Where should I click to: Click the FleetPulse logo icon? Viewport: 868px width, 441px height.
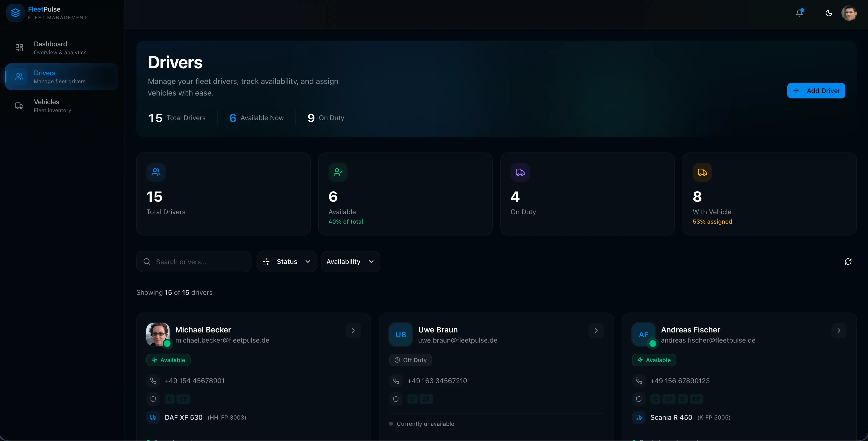click(15, 13)
